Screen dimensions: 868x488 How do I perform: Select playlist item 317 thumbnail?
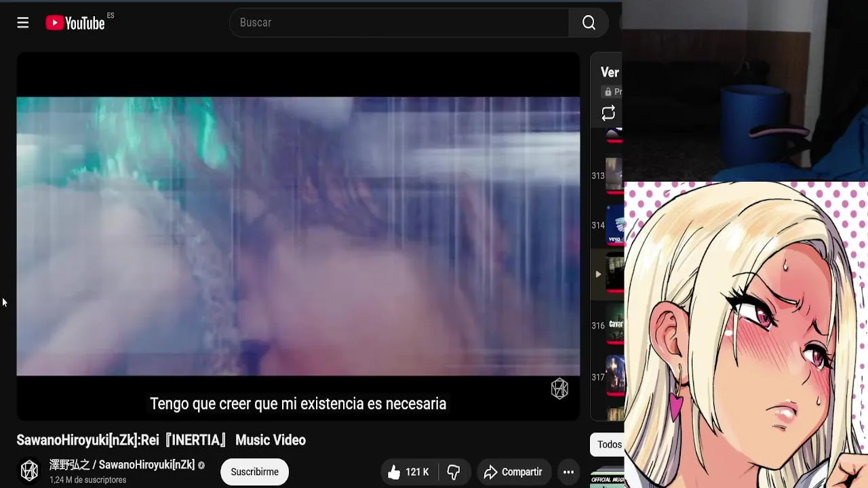click(x=614, y=377)
